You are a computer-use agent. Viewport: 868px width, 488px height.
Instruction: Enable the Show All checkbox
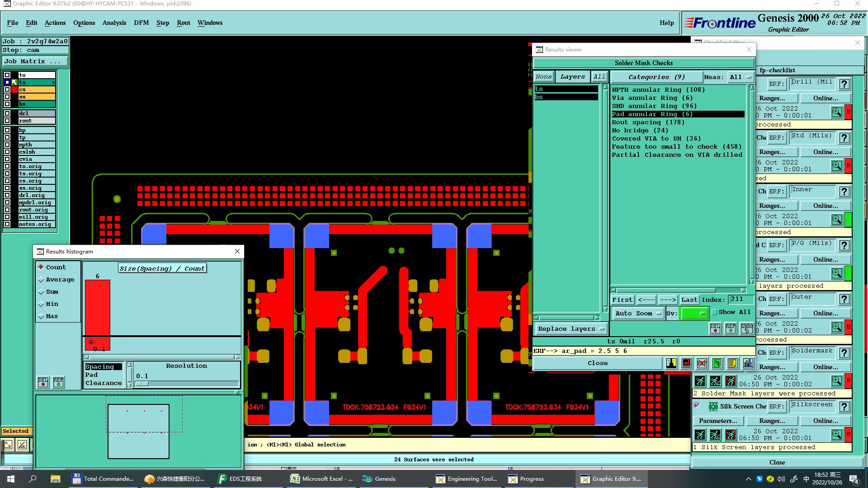click(x=715, y=312)
